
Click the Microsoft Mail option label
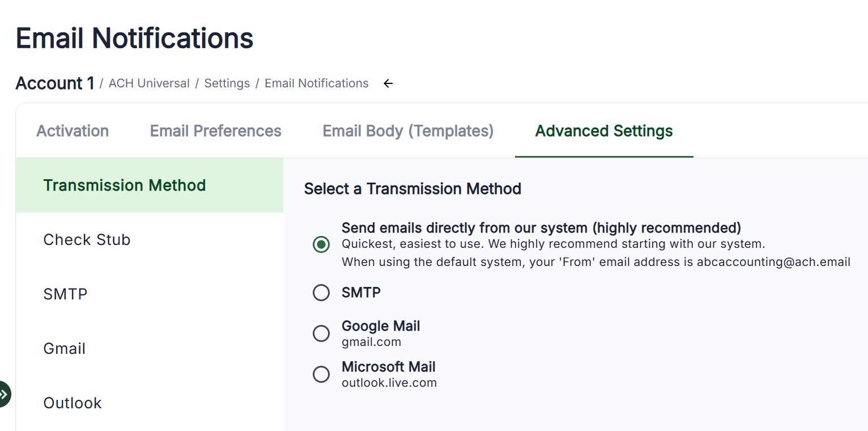pyautogui.click(x=389, y=367)
